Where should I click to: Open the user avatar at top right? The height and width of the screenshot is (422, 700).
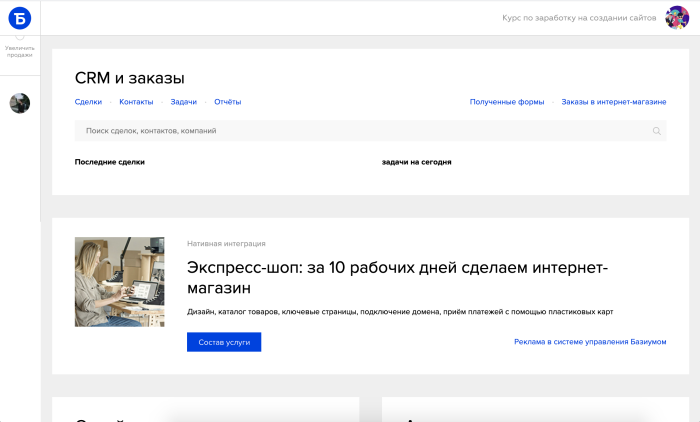[x=677, y=18]
